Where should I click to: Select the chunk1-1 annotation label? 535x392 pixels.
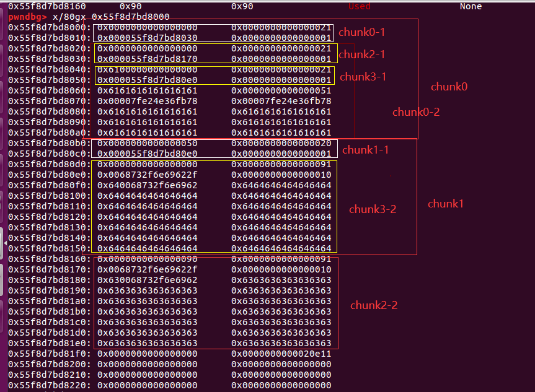coord(366,149)
